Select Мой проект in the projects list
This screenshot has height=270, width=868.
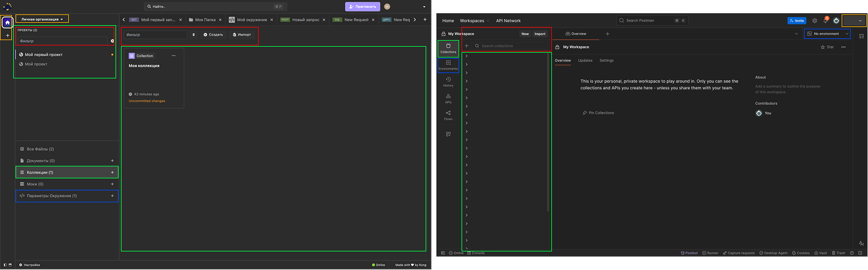pos(36,64)
